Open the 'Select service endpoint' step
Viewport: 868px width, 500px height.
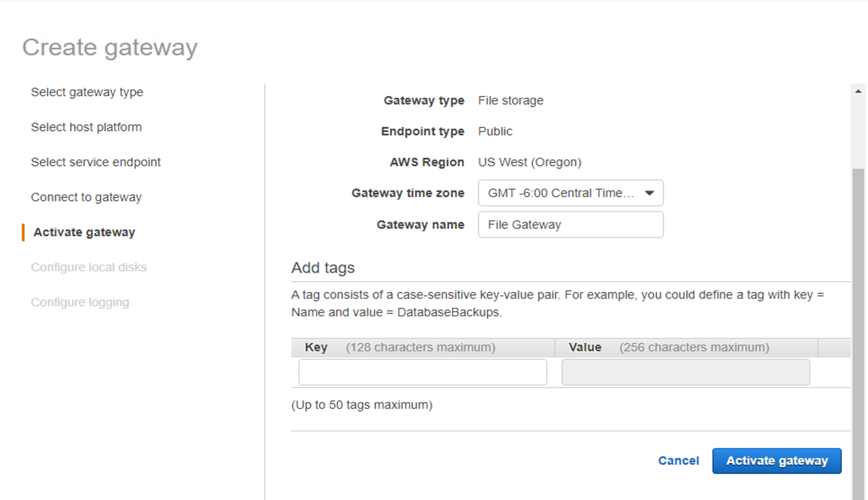95,162
